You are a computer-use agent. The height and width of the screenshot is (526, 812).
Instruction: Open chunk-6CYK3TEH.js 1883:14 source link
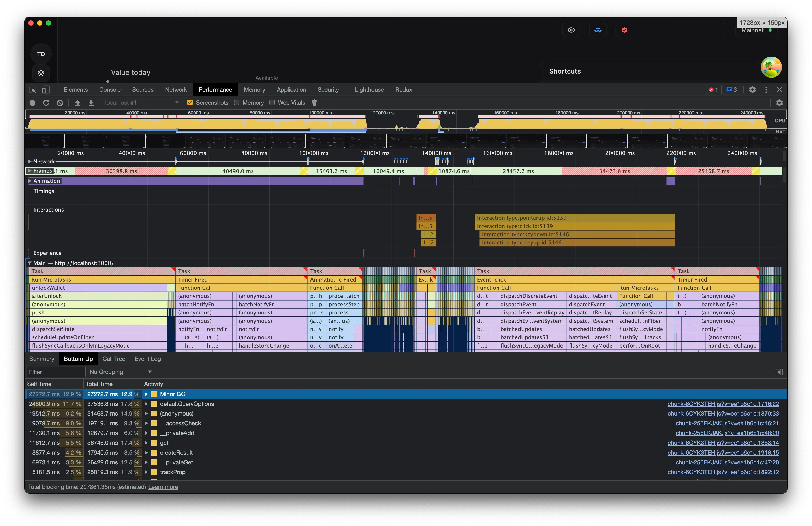tap(723, 443)
